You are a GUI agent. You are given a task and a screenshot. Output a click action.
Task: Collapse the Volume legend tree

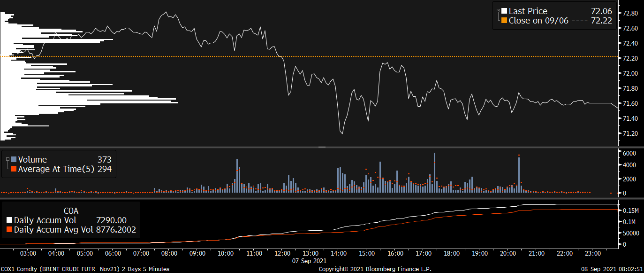7,159
